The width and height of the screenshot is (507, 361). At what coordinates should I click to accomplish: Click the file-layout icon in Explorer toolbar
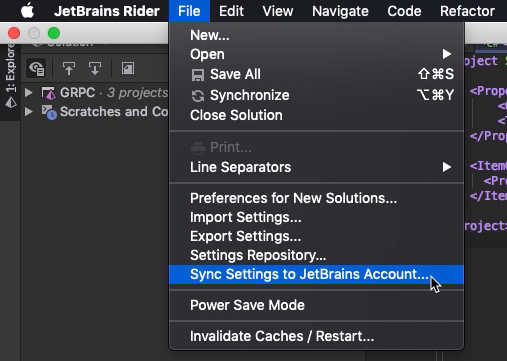pos(128,68)
